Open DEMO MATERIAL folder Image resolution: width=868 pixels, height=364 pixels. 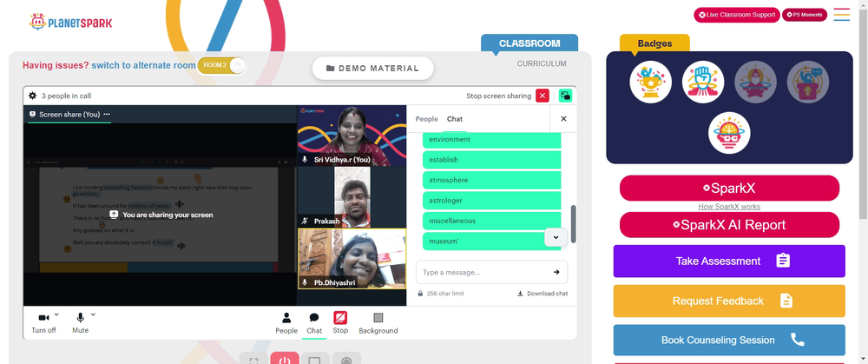point(372,68)
